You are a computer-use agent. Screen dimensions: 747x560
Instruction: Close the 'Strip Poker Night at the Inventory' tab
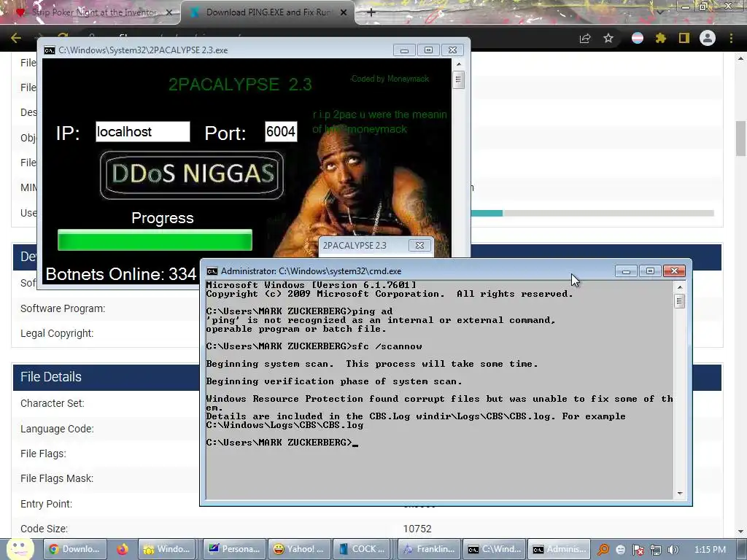tap(169, 12)
